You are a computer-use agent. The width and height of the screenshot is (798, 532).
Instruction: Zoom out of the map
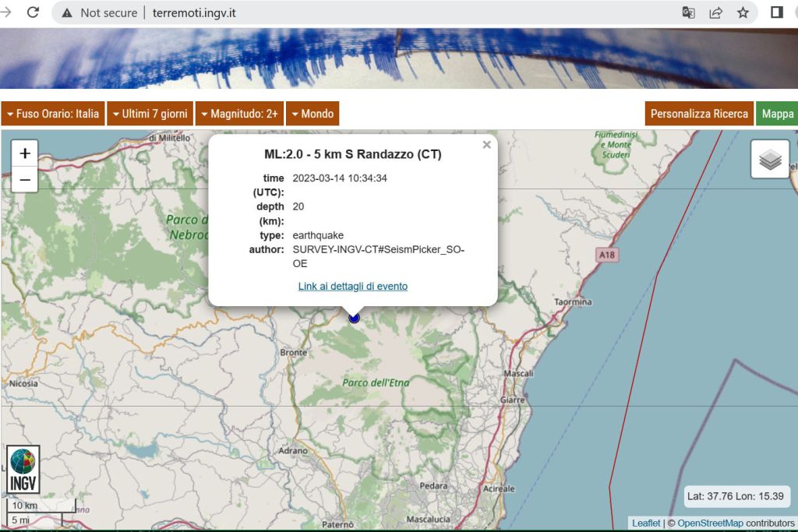tap(25, 180)
